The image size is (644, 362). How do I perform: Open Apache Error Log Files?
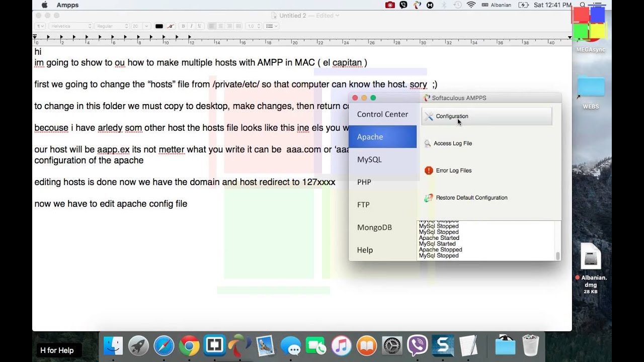(454, 170)
